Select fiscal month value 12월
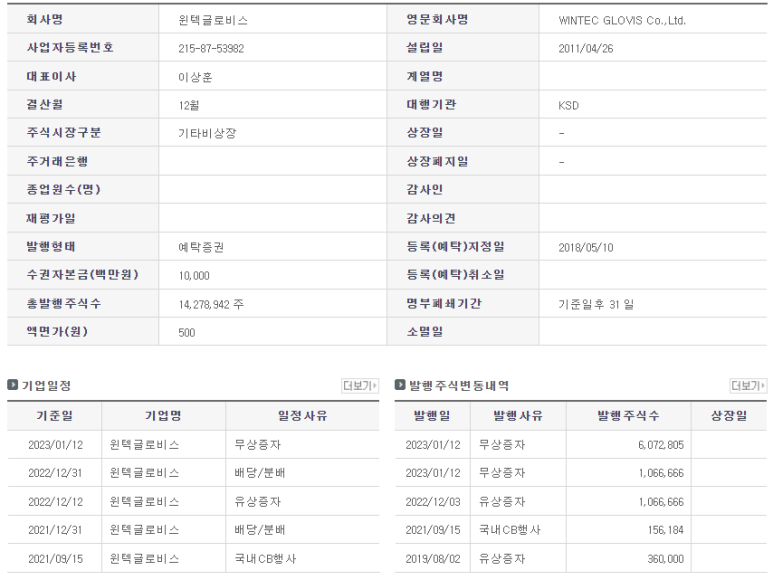This screenshot has height=580, width=773. [189, 105]
